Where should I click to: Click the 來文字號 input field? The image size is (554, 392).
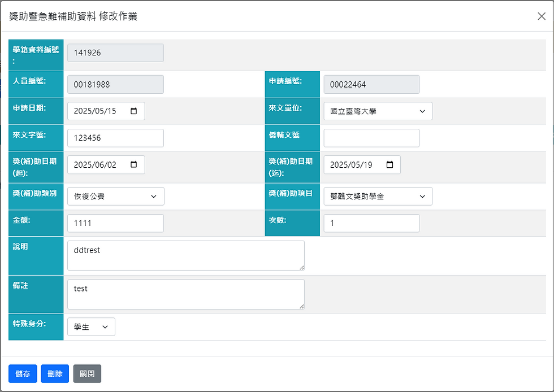[115, 138]
